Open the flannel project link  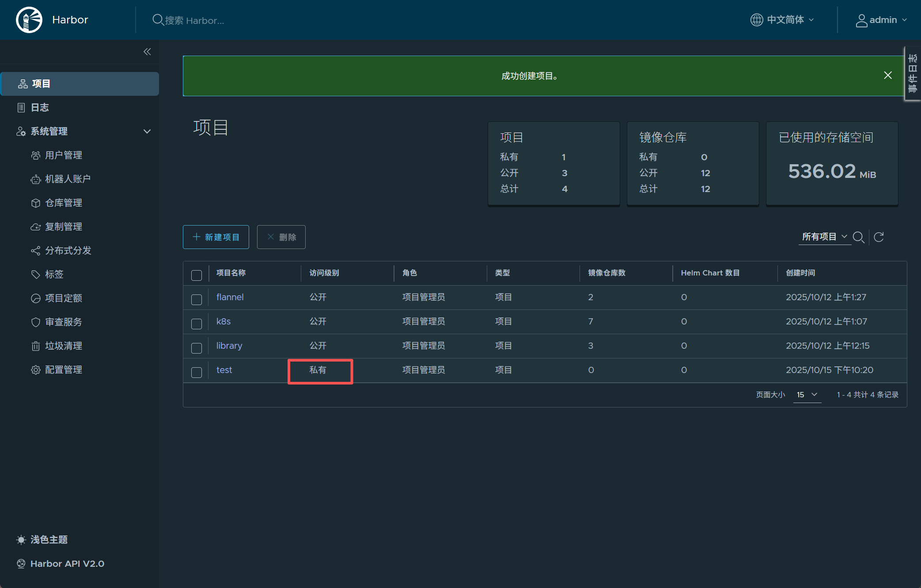(230, 297)
